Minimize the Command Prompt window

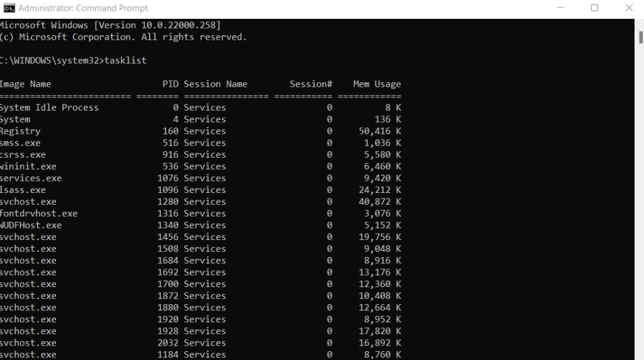pos(560,8)
